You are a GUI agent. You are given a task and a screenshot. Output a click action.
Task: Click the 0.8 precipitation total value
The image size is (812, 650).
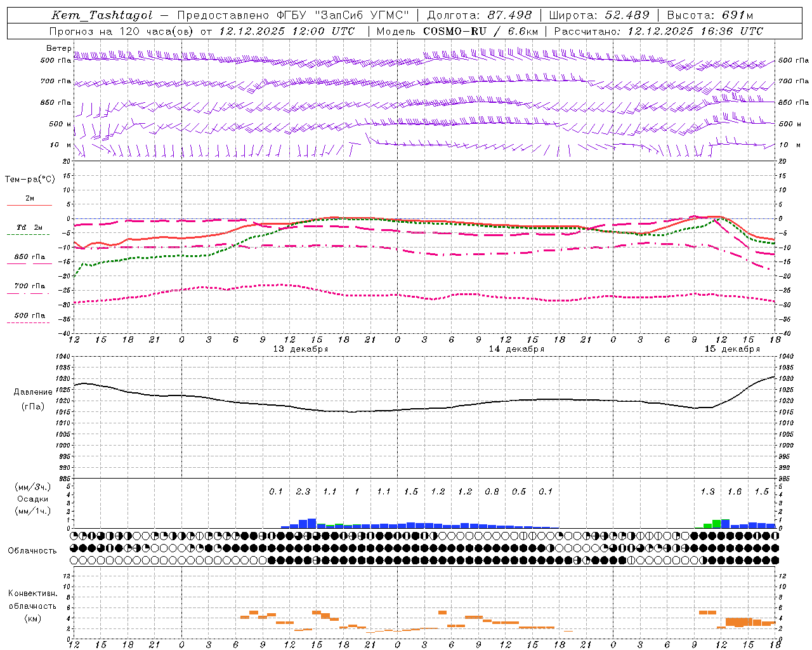492,492
